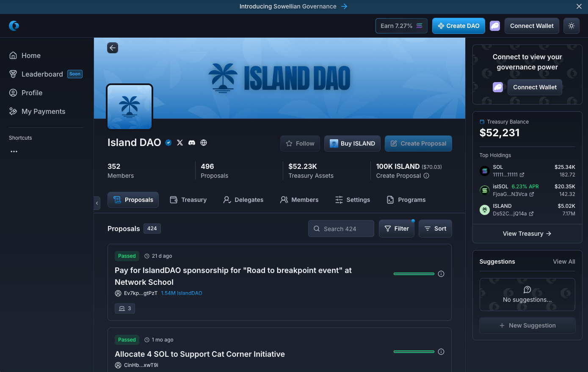The width and height of the screenshot is (588, 372).
Task: Click the Realms logo in the header
Action: pyautogui.click(x=14, y=26)
